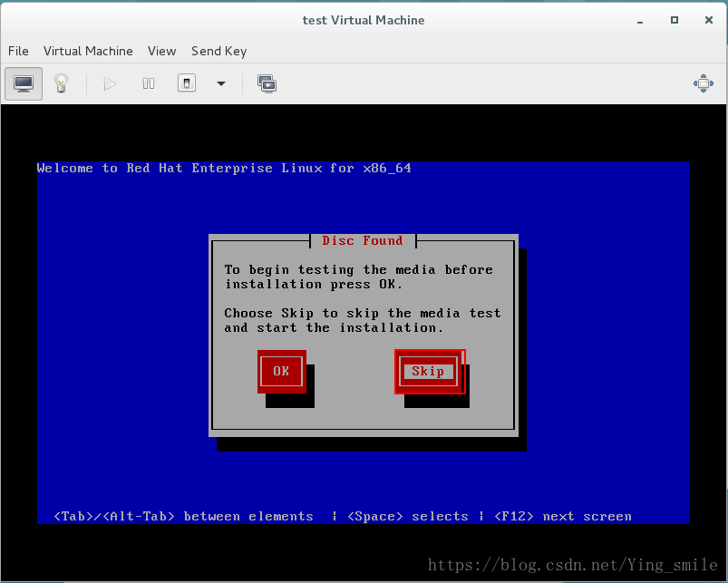The height and width of the screenshot is (583, 728).
Task: Open the Send Key menu
Action: [x=219, y=51]
